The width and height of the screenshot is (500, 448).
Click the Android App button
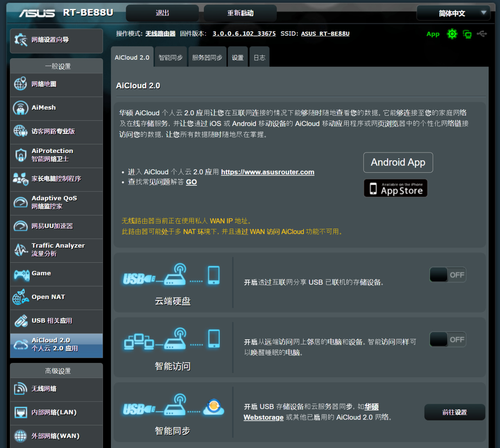coord(398,162)
